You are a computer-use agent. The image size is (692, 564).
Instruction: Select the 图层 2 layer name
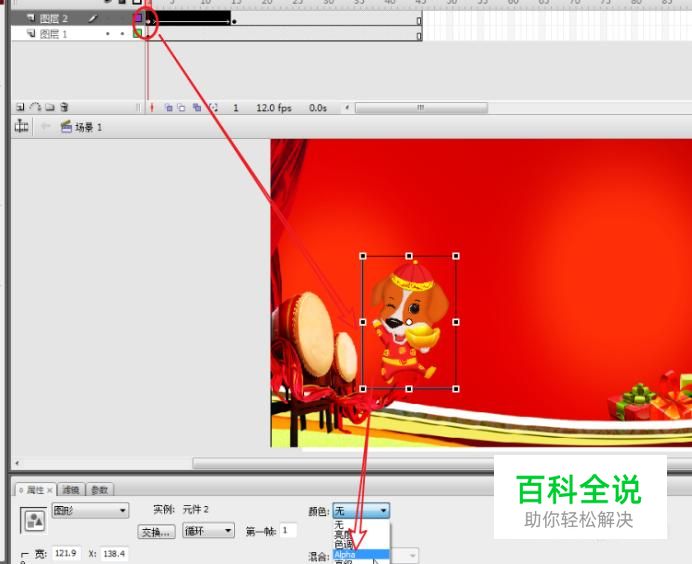(x=53, y=19)
